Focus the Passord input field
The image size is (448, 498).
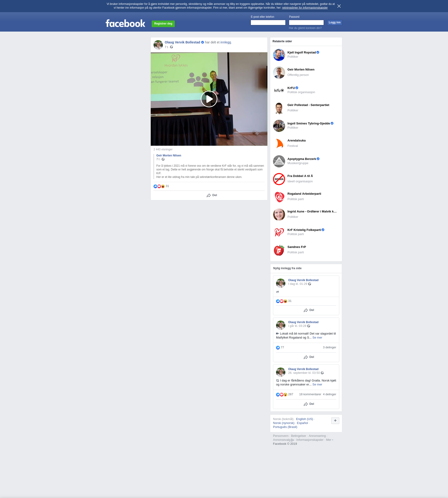(306, 22)
